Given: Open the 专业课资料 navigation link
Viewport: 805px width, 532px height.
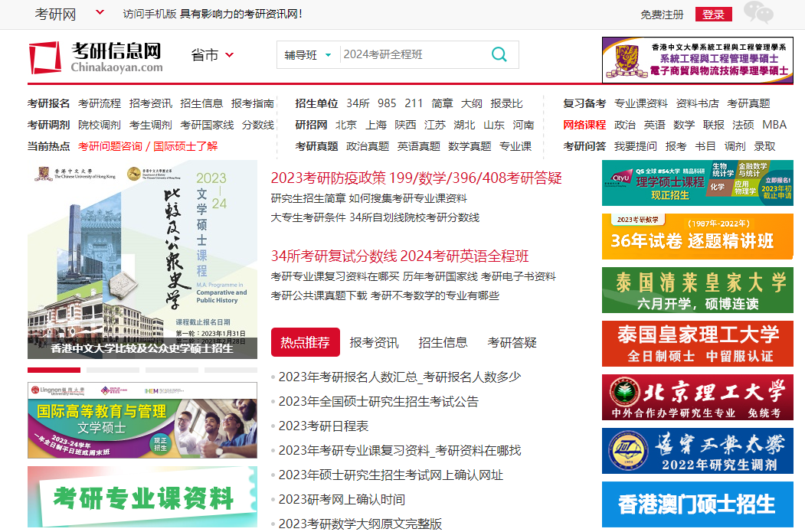Looking at the screenshot, I should [641, 103].
